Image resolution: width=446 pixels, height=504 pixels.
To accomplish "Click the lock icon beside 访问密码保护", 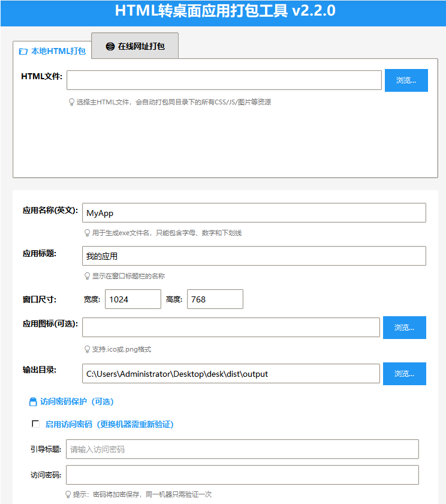I will (33, 402).
